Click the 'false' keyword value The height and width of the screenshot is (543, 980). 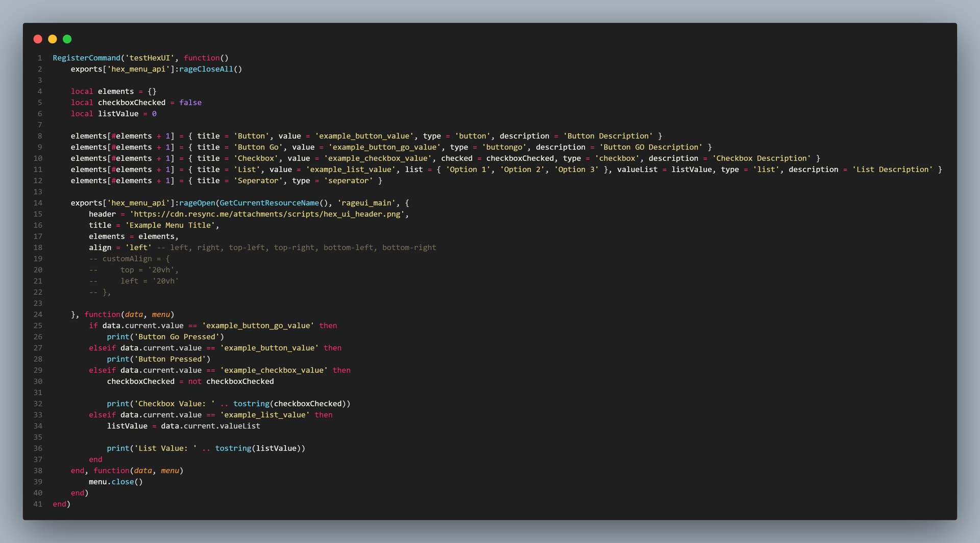[190, 103]
